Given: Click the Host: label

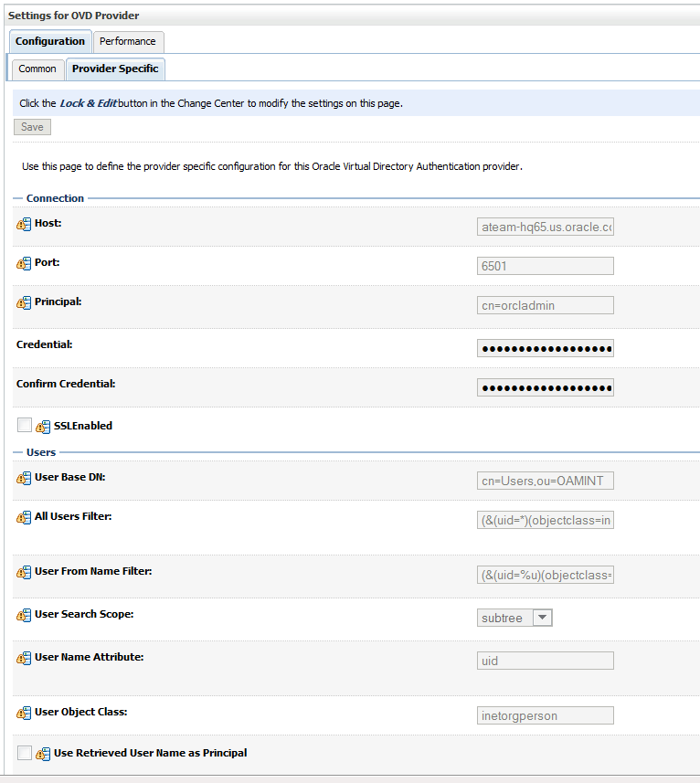Looking at the screenshot, I should point(48,223).
